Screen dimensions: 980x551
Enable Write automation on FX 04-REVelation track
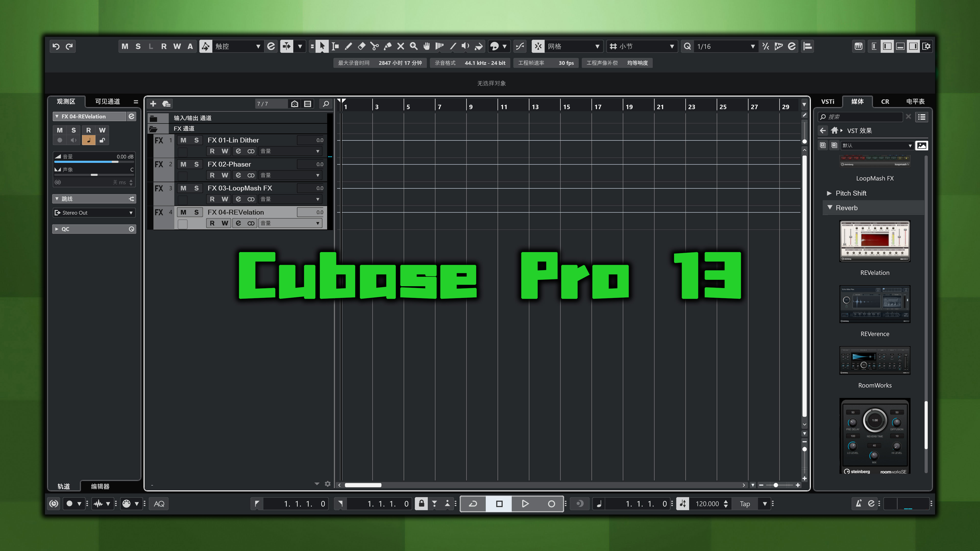coord(225,223)
